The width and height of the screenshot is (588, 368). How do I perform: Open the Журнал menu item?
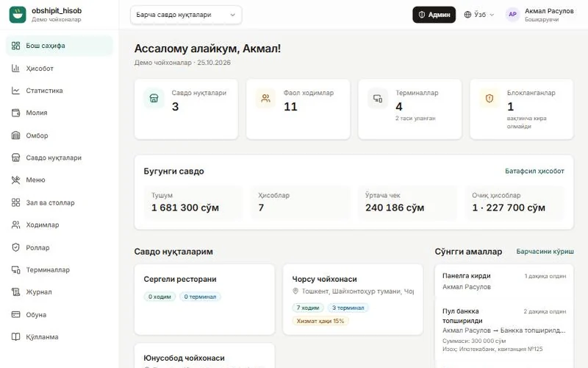click(60, 291)
